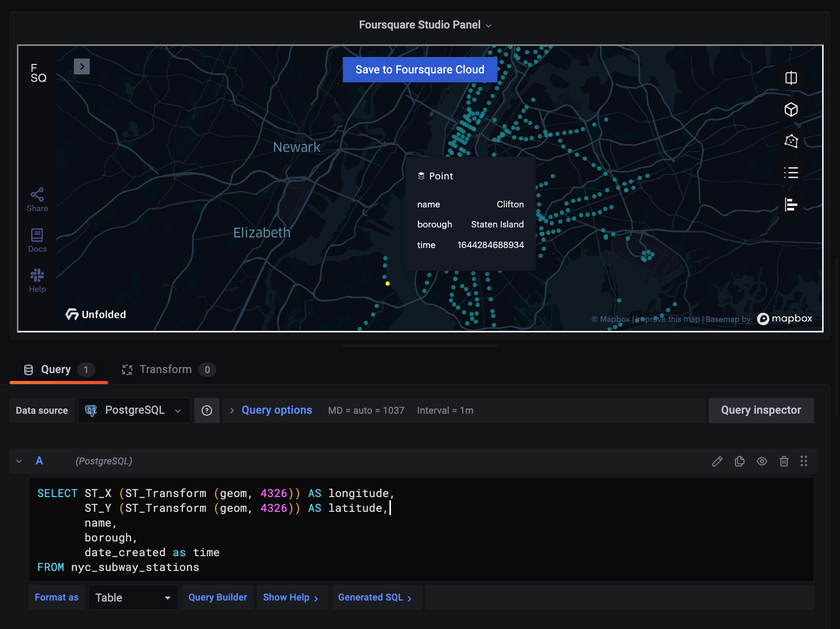Open the © Mapbox attribution link

pos(610,319)
